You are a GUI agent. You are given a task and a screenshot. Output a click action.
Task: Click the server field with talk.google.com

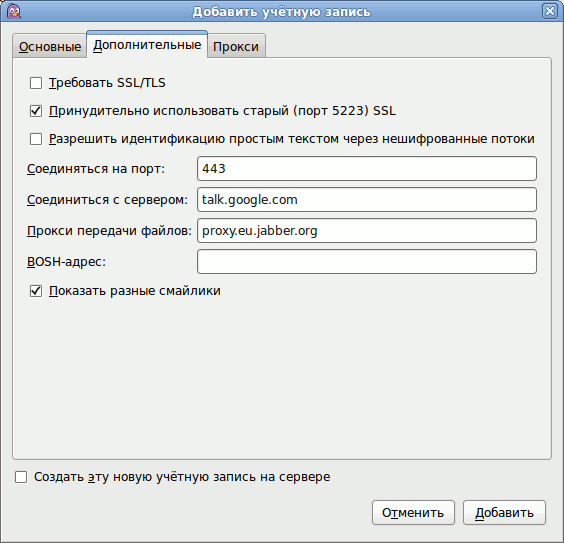(x=367, y=200)
